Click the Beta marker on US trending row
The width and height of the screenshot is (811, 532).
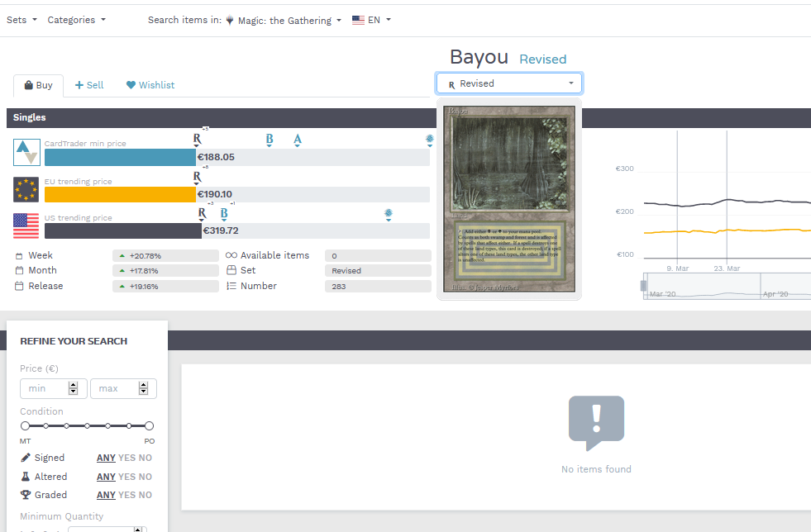(x=224, y=214)
